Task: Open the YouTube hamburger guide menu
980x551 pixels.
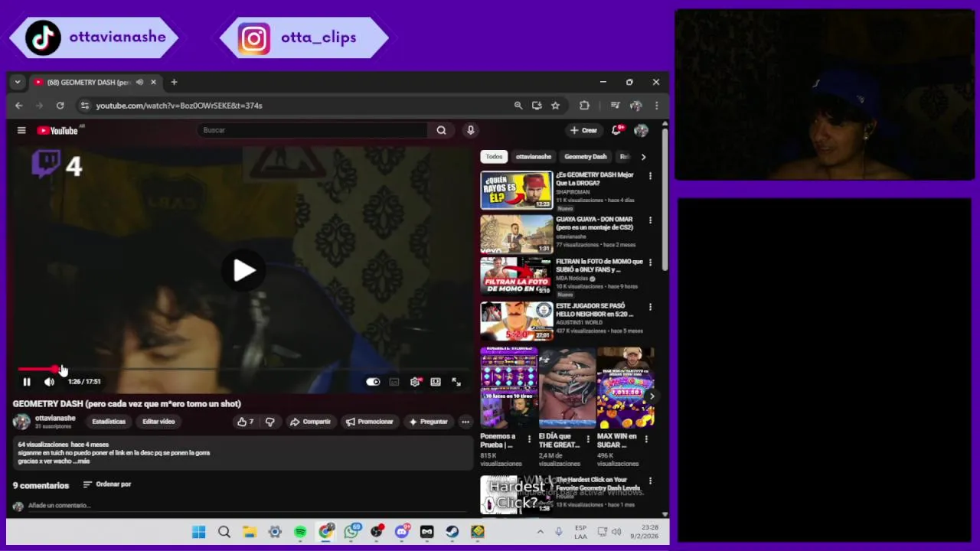Action: 21,130
